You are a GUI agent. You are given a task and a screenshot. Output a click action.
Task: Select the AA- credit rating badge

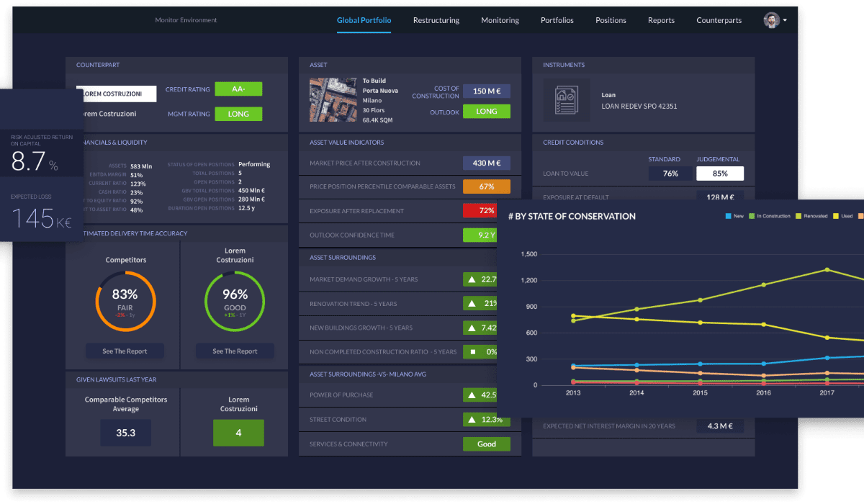coord(238,89)
